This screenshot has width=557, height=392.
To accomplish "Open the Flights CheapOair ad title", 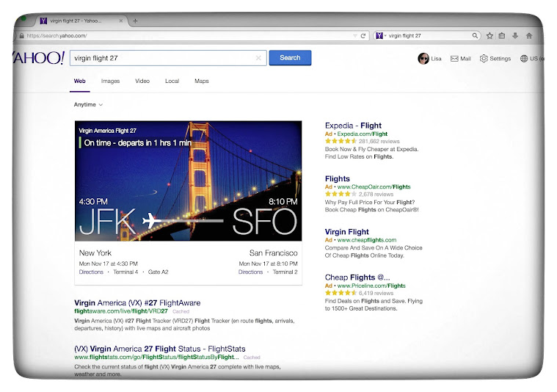I will point(337,179).
